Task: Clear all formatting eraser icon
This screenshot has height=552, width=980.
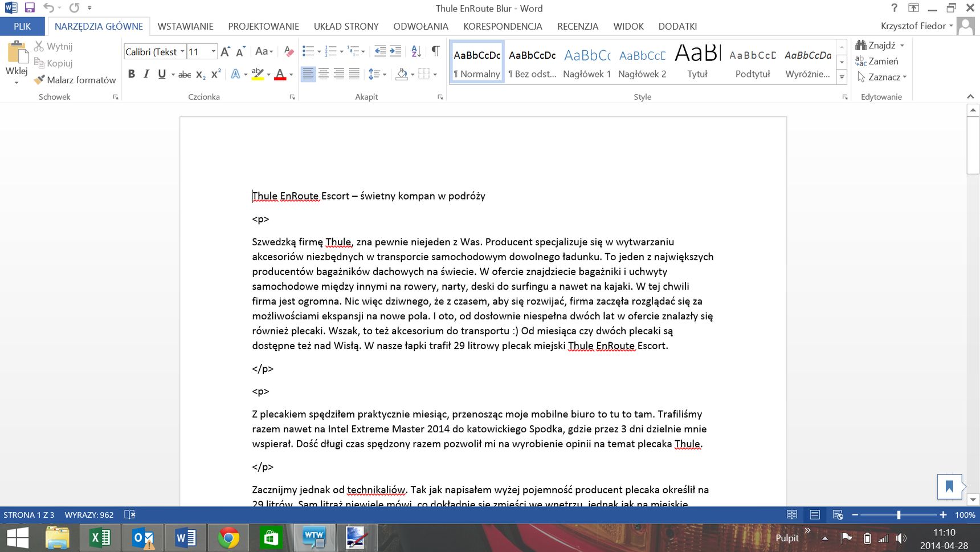Action: pyautogui.click(x=289, y=52)
